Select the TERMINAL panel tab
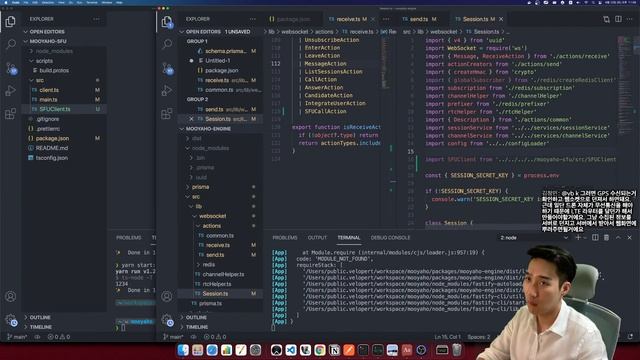The height and width of the screenshot is (360, 640). coord(349,238)
